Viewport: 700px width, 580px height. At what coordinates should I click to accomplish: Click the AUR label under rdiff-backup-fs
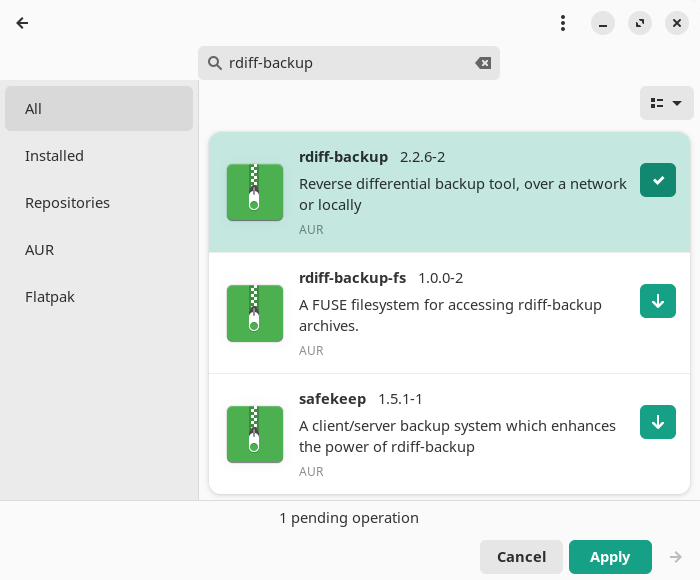pyautogui.click(x=311, y=351)
